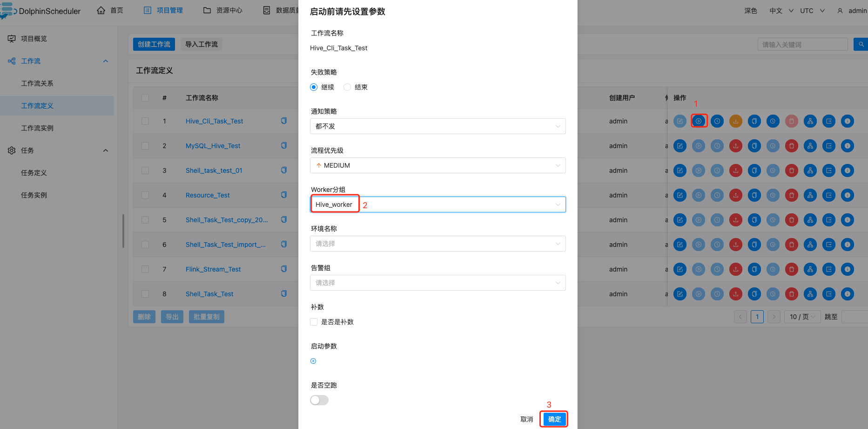
Task: Click edit icon for Shell_Task_Test row
Action: [680, 294]
